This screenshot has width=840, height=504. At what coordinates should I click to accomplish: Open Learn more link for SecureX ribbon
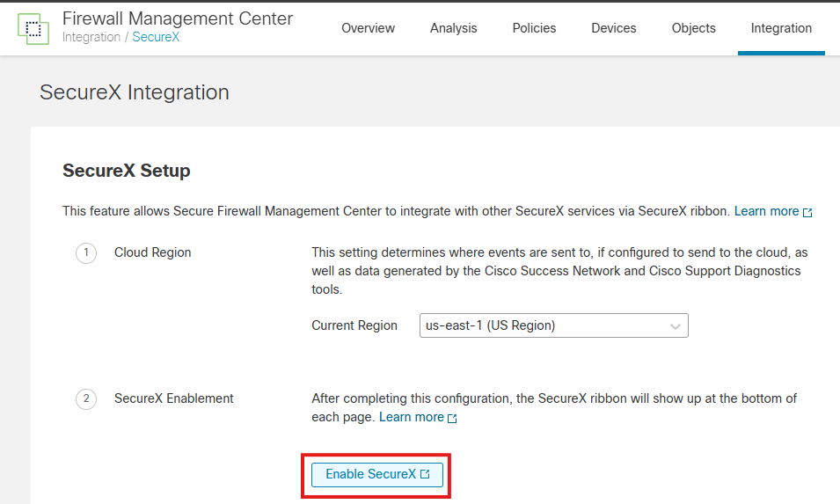(766, 211)
